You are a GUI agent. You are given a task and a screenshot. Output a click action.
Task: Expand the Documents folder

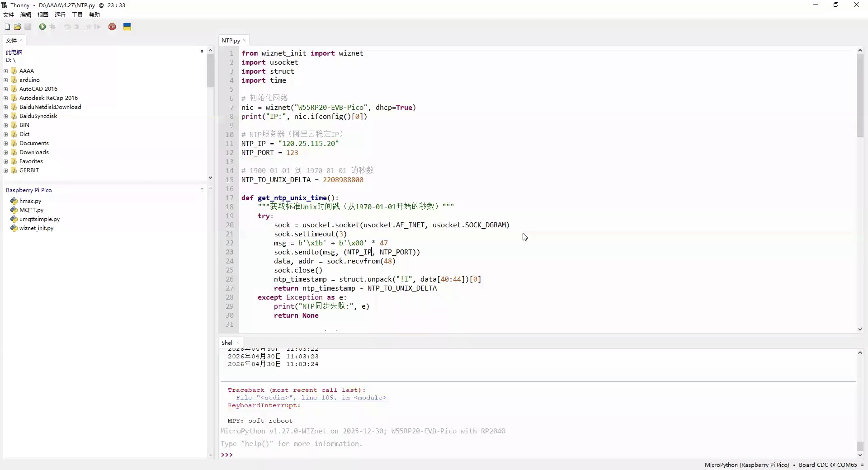pyautogui.click(x=6, y=143)
